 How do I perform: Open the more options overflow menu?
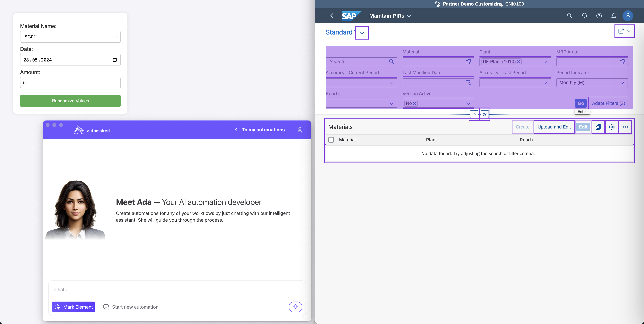(625, 127)
